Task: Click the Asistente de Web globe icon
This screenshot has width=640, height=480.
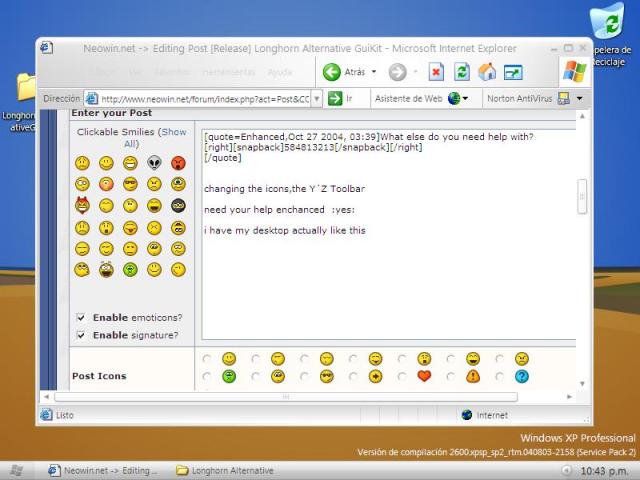Action: (x=454, y=98)
